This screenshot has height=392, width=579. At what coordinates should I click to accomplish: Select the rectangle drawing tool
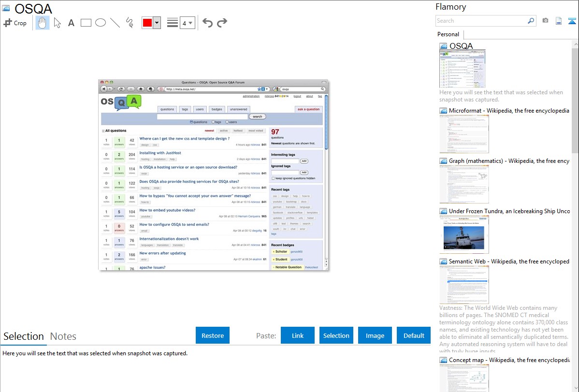pos(86,23)
